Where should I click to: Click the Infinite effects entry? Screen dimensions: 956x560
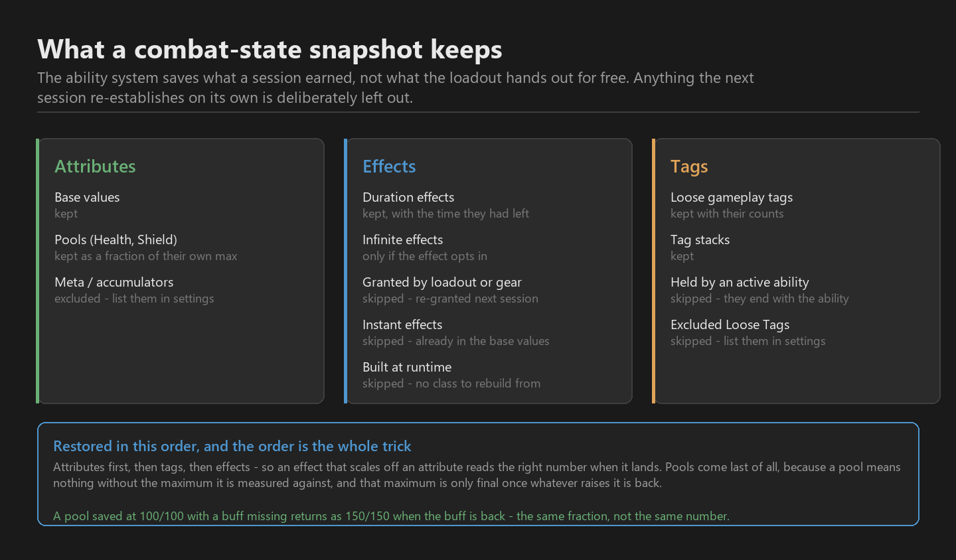402,240
